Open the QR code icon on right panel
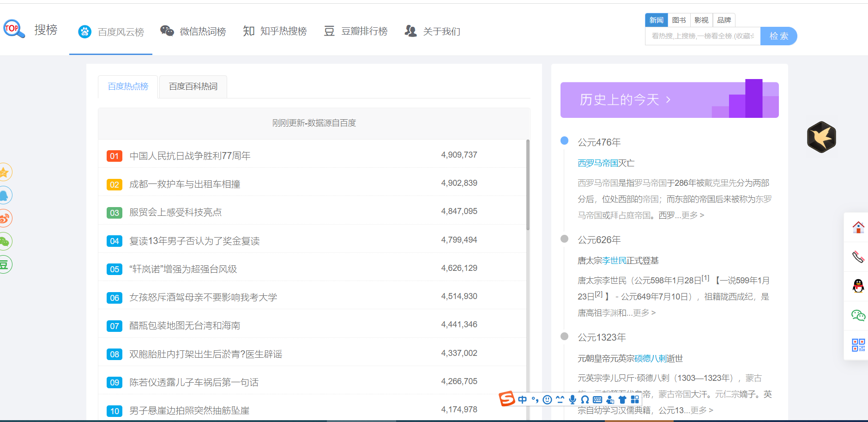 point(858,345)
